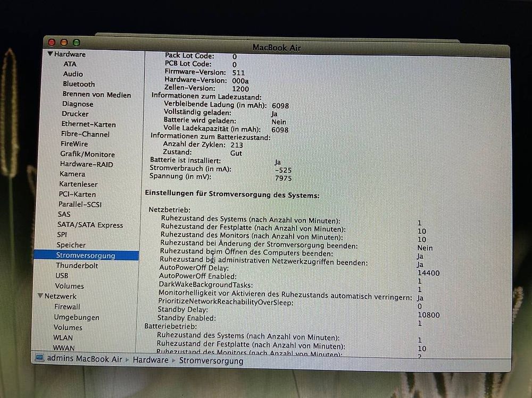Open Kamera in the sidebar
The height and width of the screenshot is (398, 532).
pos(72,174)
